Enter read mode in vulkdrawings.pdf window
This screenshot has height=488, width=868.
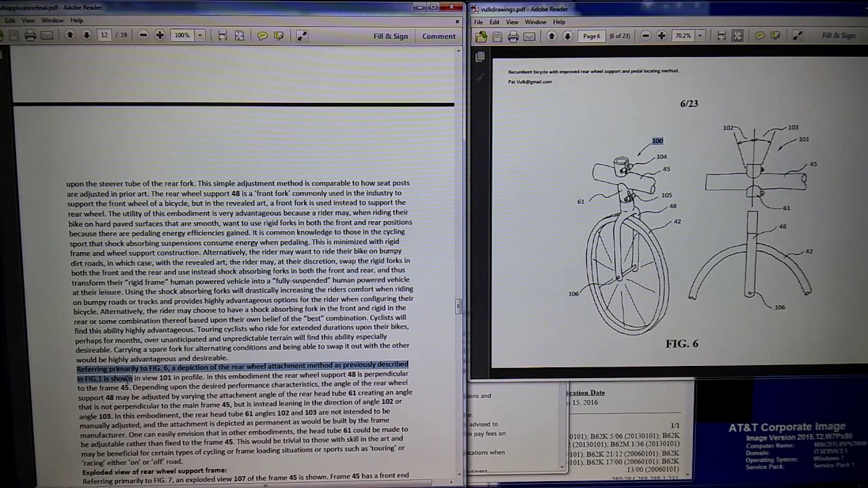pyautogui.click(x=797, y=36)
